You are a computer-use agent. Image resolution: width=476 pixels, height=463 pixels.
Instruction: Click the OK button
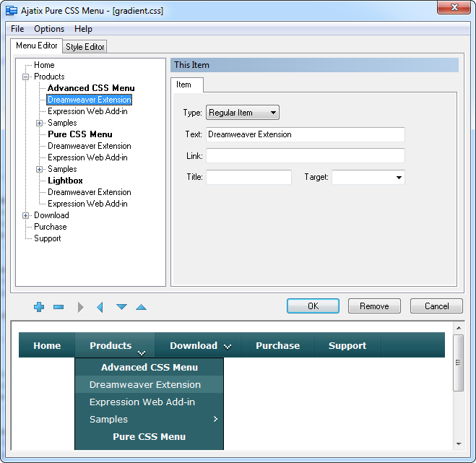click(313, 306)
